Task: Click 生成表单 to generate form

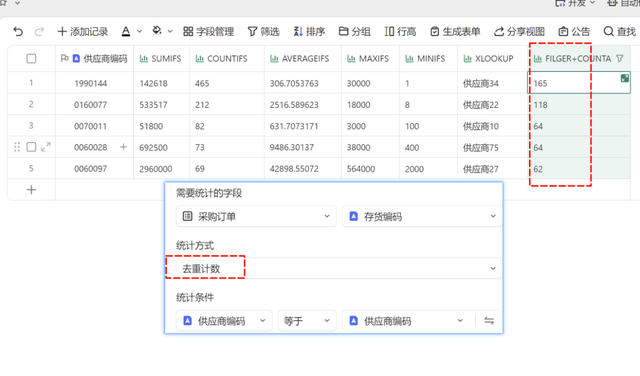Action: pyautogui.click(x=455, y=31)
